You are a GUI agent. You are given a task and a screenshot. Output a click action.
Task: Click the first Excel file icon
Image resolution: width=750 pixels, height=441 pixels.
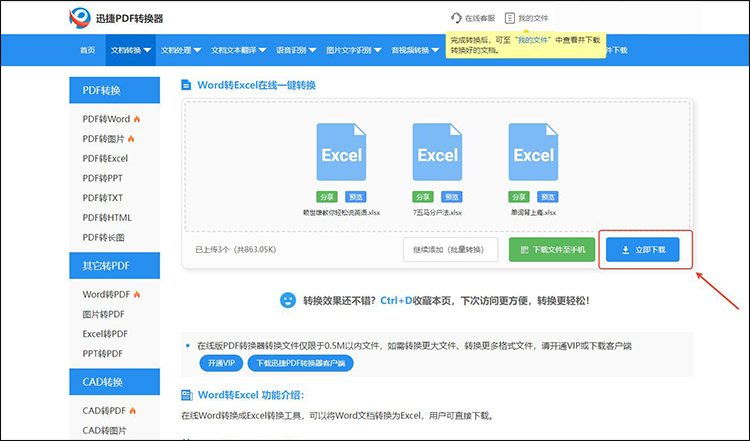click(341, 152)
